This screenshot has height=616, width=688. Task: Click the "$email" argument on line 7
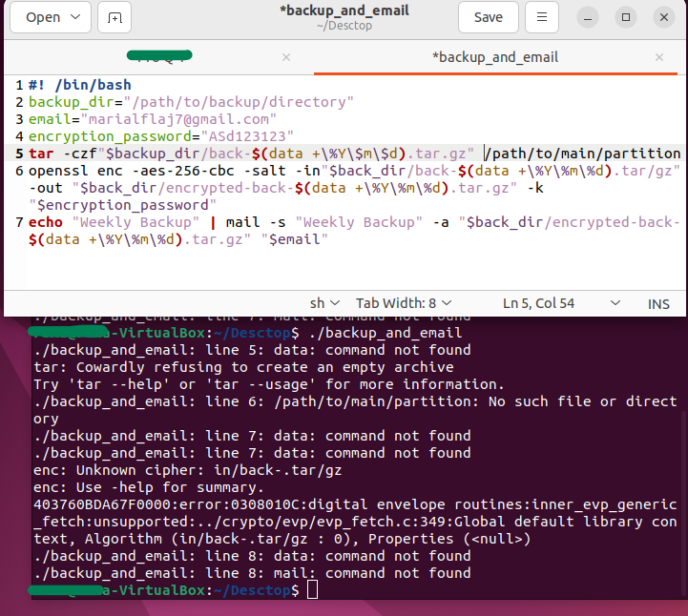295,239
